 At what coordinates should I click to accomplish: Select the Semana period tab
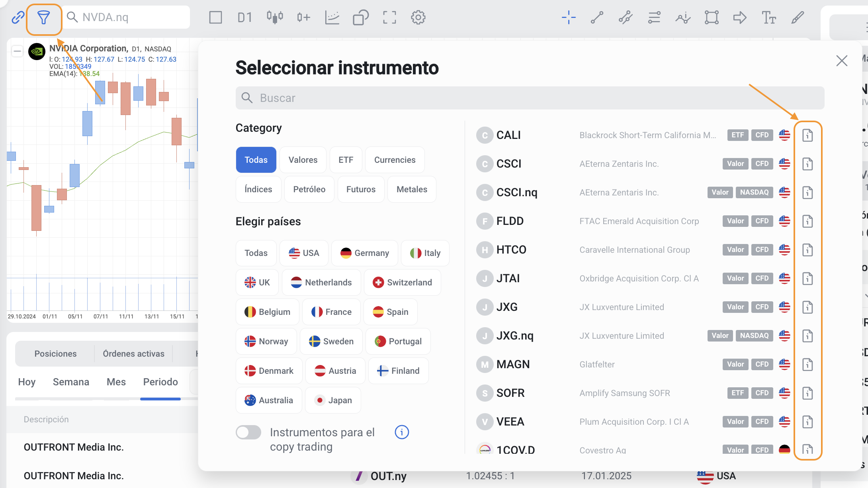71,382
